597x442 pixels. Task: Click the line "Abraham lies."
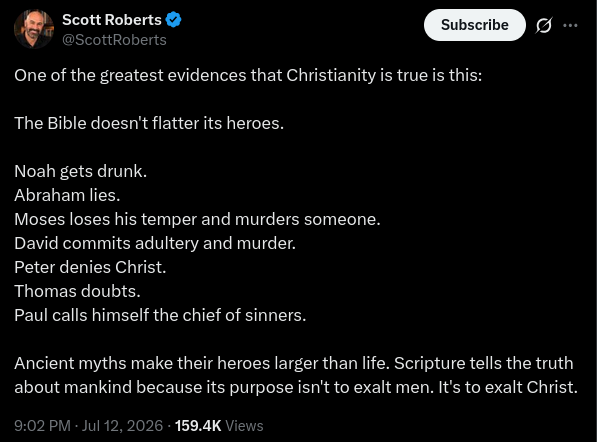[x=67, y=195]
